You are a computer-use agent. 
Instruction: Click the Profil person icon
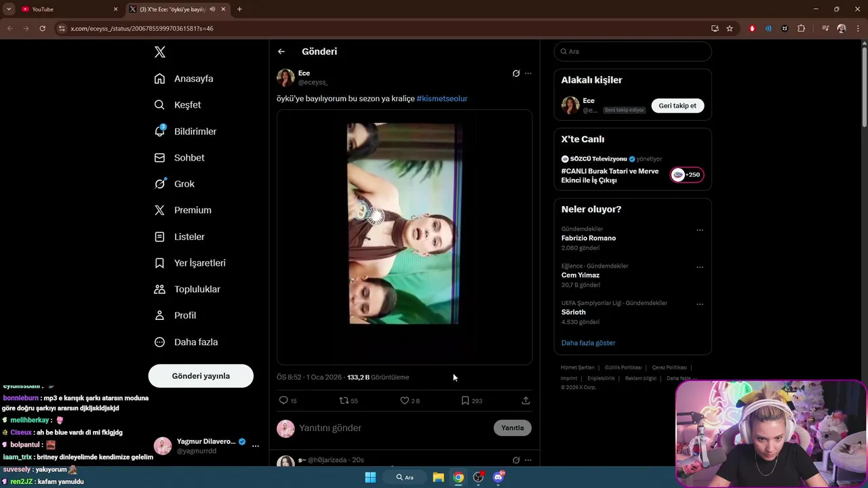pos(159,315)
